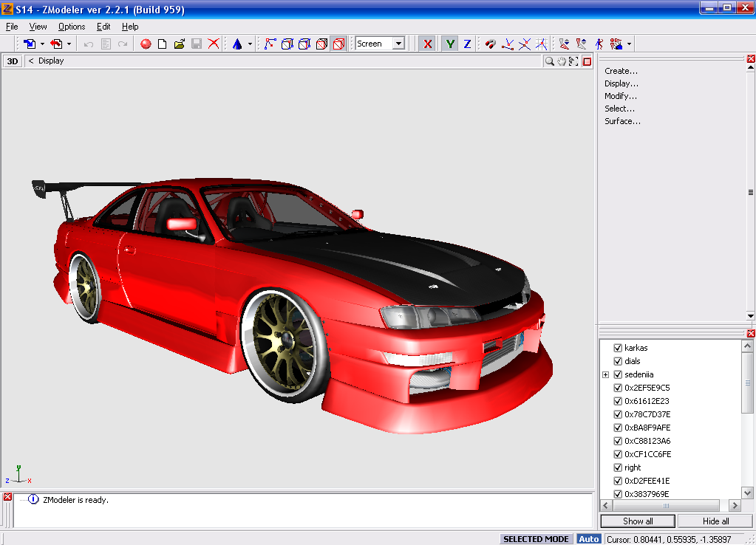The image size is (756, 545).
Task: Open a file with the folder icon
Action: [179, 44]
